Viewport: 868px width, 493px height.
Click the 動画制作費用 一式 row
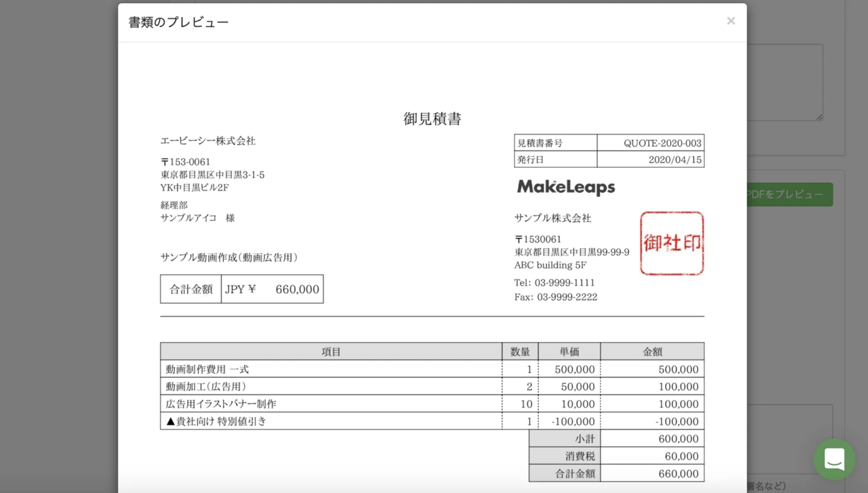[x=207, y=369]
